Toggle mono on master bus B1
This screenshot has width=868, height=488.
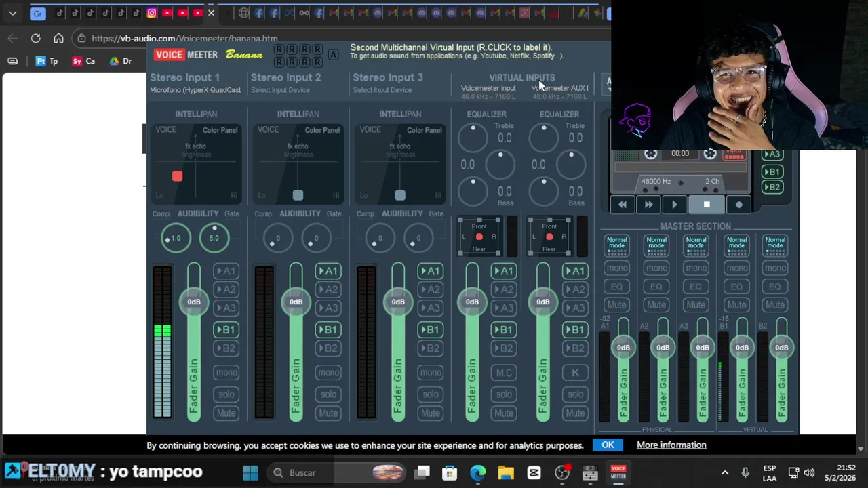(x=736, y=268)
